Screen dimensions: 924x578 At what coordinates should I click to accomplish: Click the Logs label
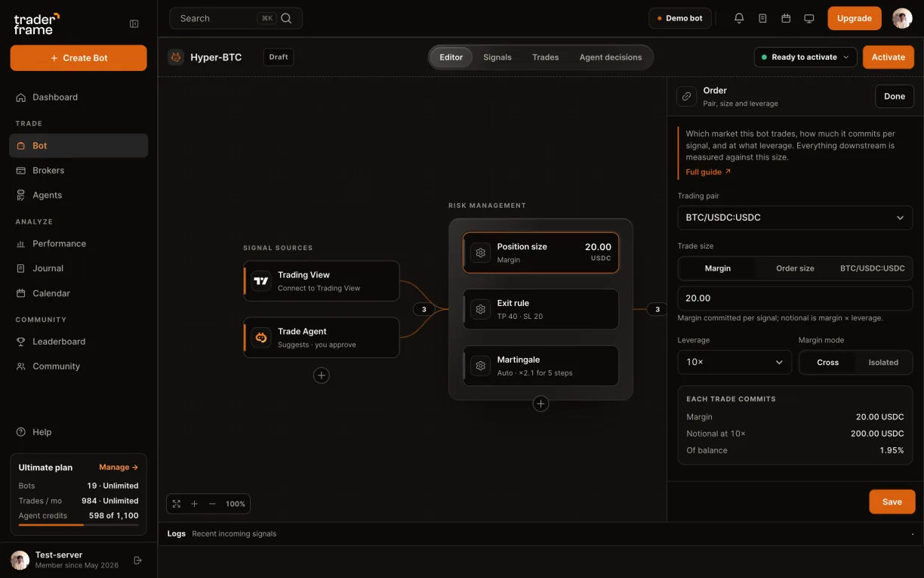coord(177,533)
